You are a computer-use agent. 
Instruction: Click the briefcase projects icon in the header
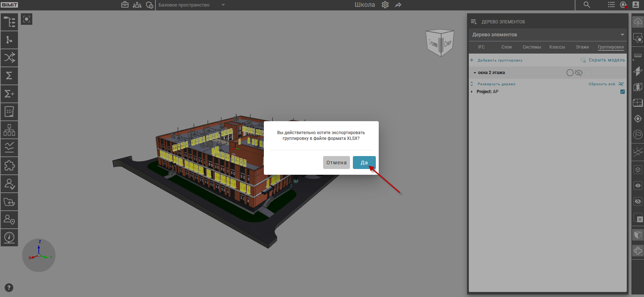coord(125,5)
